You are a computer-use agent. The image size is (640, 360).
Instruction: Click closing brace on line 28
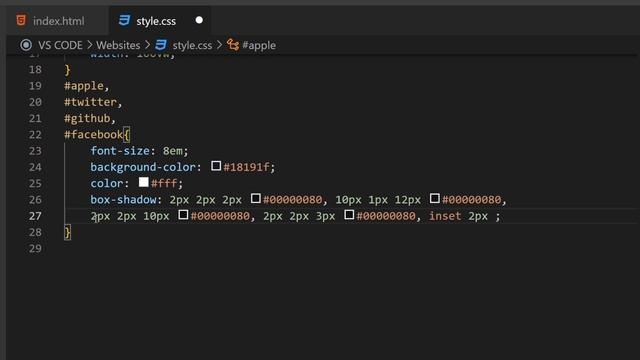pos(68,232)
